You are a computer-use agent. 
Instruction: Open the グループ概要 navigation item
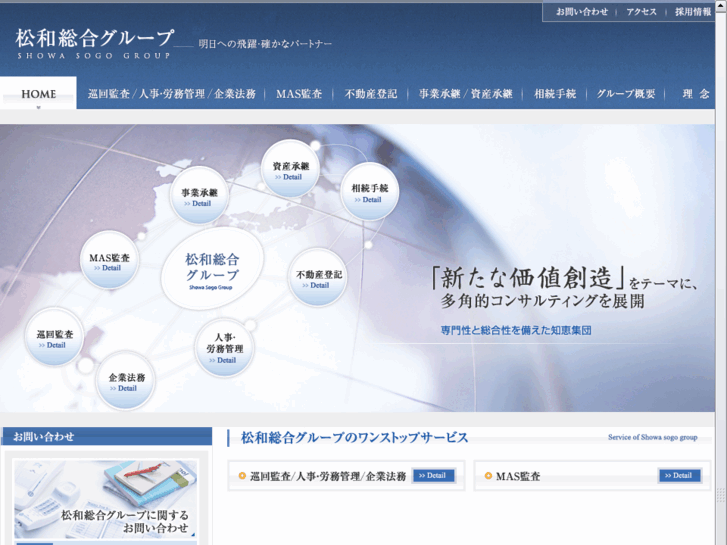pyautogui.click(x=626, y=94)
